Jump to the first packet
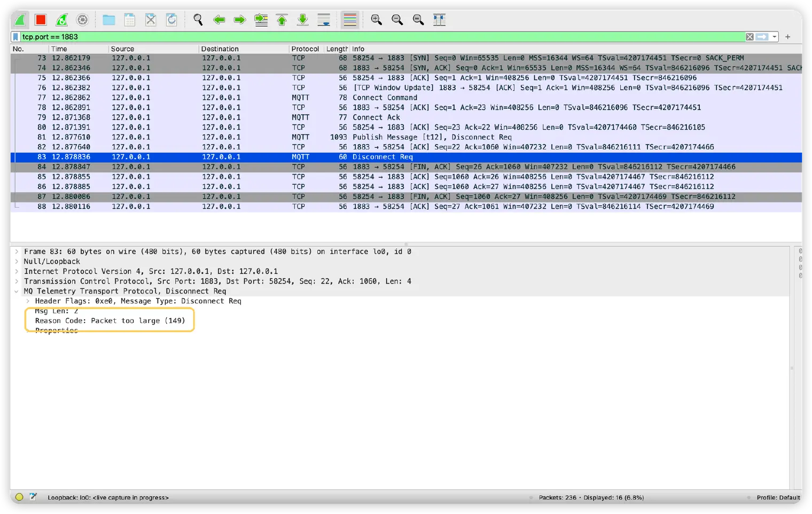Screen dimensions: 812x514 pyautogui.click(x=282, y=20)
